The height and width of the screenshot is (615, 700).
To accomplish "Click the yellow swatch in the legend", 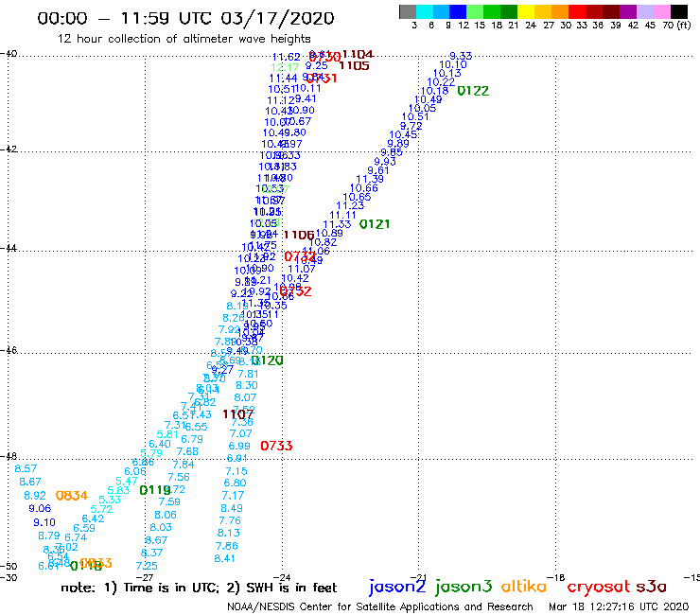I will point(526,11).
